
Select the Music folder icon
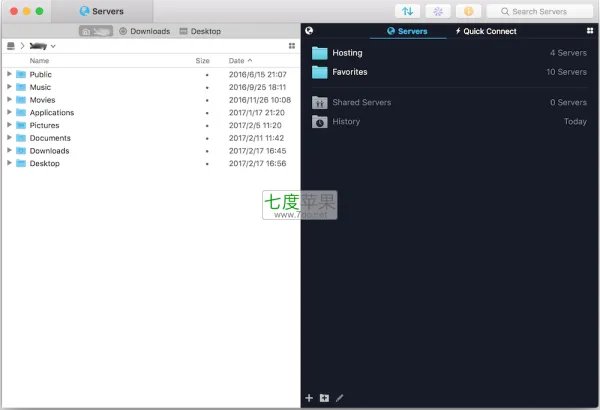(x=21, y=87)
